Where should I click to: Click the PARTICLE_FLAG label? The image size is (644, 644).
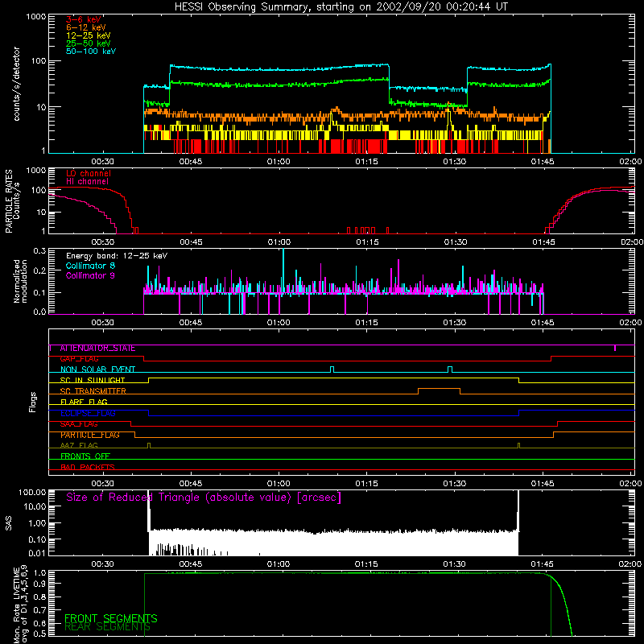(x=90, y=435)
